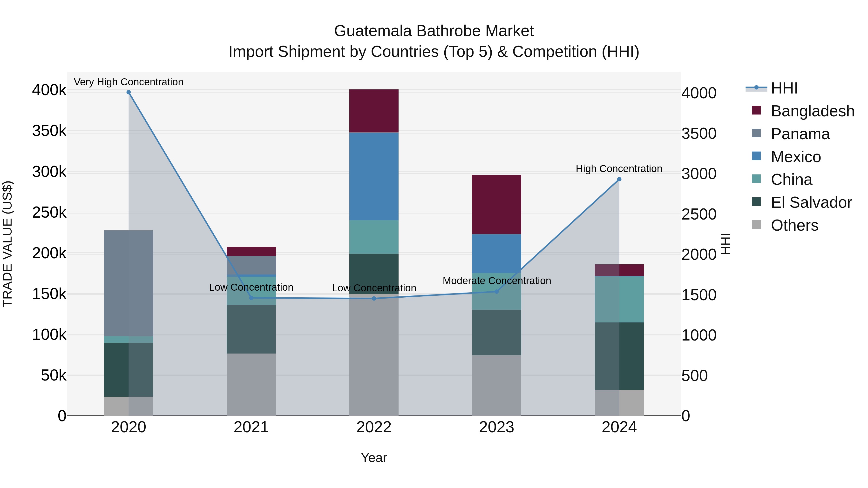Click the El Salvador segment of 2023 bar
The width and height of the screenshot is (868, 488).
tap(496, 332)
